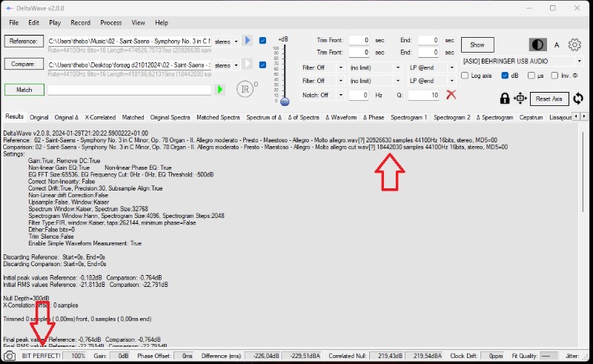Switch to the X-Correlated tab
This screenshot has width=593, height=364.
(100, 117)
